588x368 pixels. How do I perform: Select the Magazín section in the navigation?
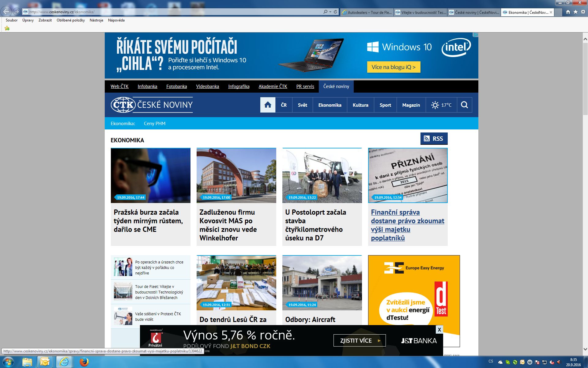[411, 105]
